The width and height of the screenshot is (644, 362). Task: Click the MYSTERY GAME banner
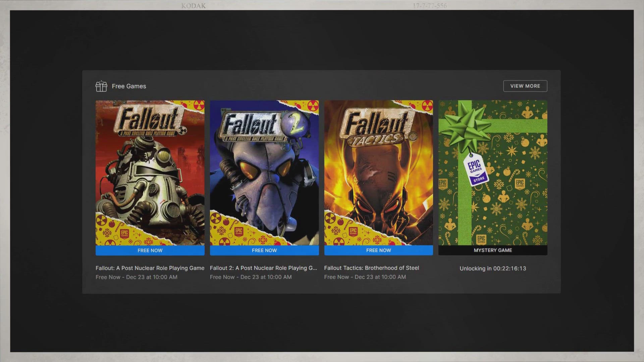click(493, 250)
